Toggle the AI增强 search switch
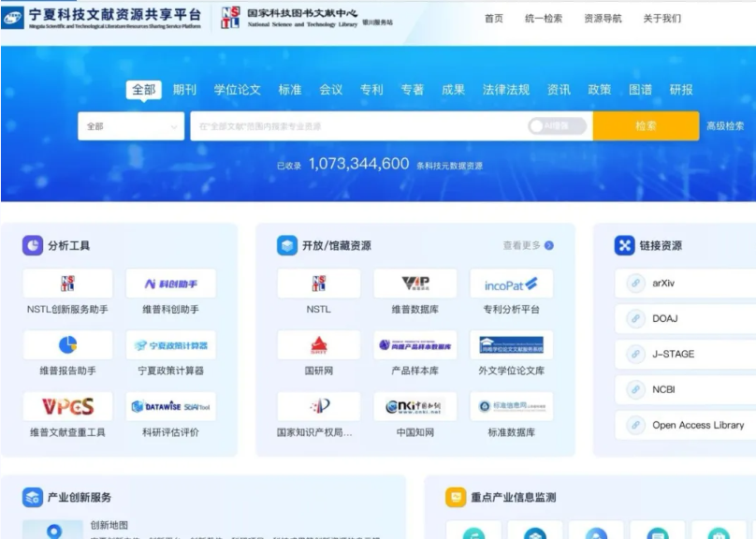The width and height of the screenshot is (756, 539). click(x=557, y=126)
